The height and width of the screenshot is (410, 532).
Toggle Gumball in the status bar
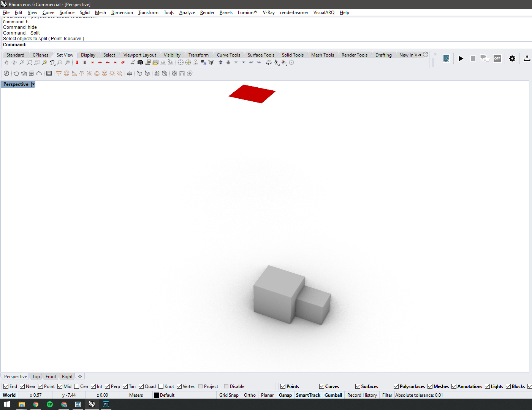click(x=333, y=395)
